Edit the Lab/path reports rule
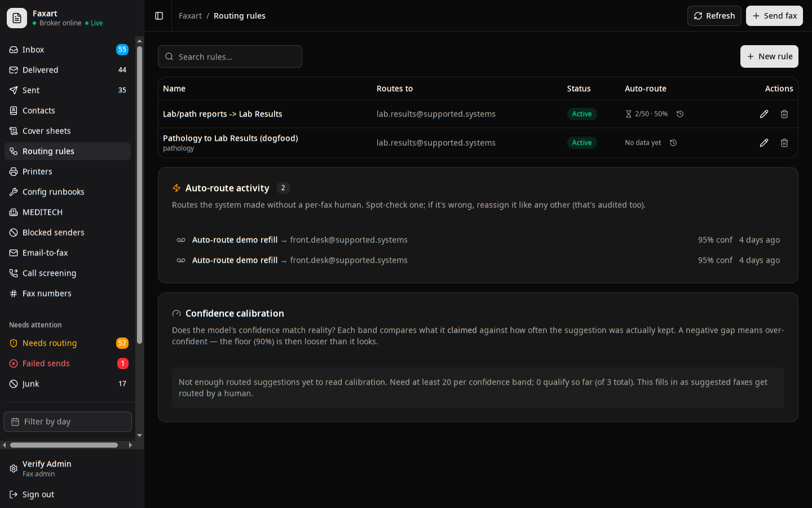812x508 pixels. (764, 114)
